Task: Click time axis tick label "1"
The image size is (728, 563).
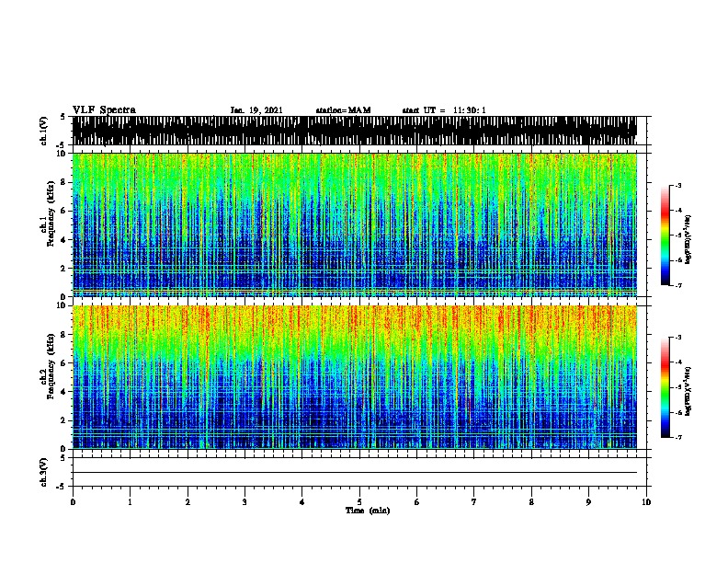Action: pos(130,502)
